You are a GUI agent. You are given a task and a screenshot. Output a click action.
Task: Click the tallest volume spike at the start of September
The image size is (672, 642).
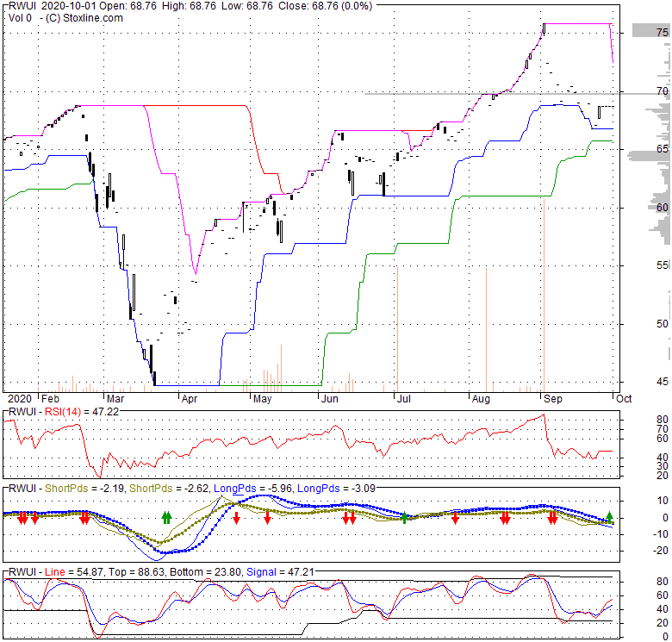click(x=544, y=295)
